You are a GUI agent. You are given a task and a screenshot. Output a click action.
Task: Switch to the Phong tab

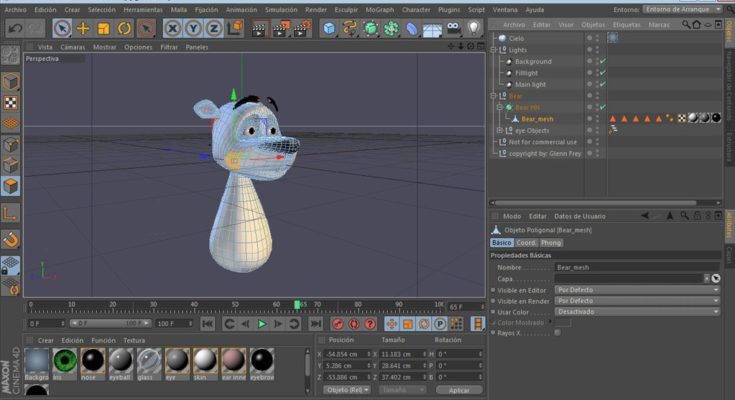coord(551,243)
